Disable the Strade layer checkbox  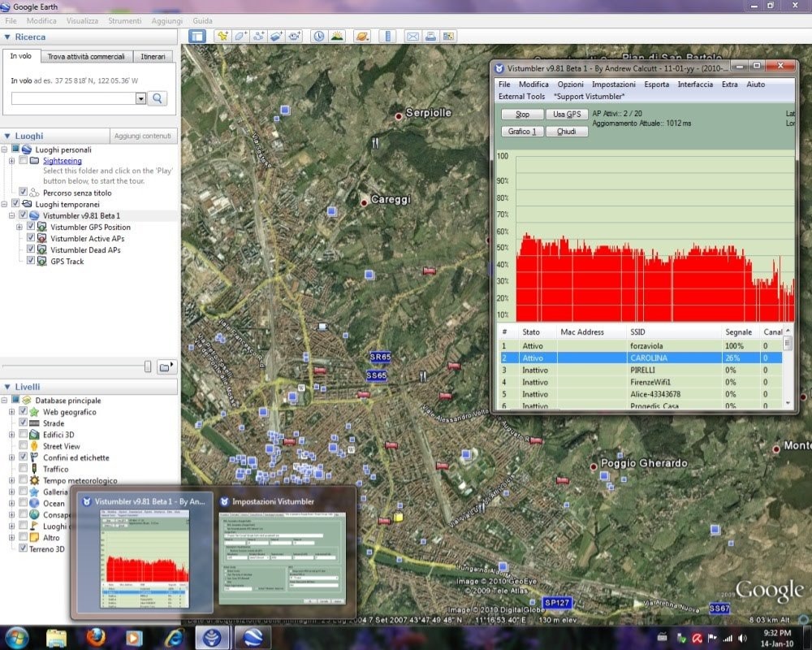23,423
